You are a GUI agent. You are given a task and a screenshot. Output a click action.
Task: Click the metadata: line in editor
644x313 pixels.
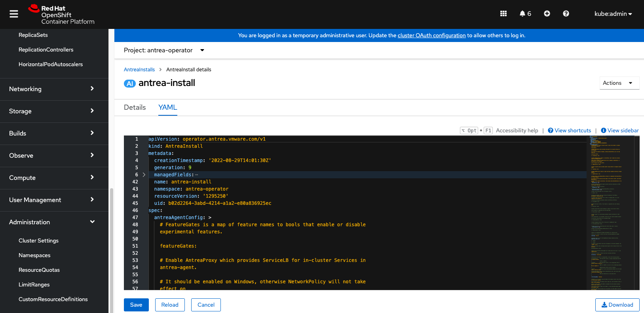[161, 153]
